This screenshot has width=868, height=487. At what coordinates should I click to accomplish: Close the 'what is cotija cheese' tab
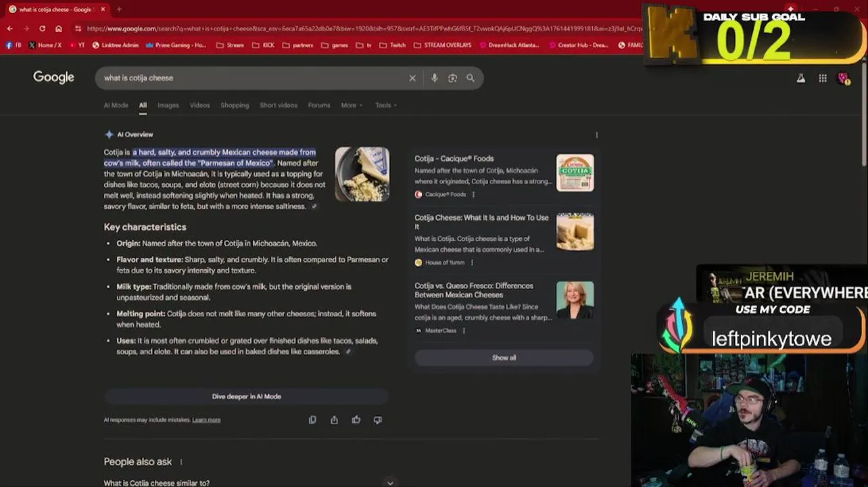(x=103, y=9)
